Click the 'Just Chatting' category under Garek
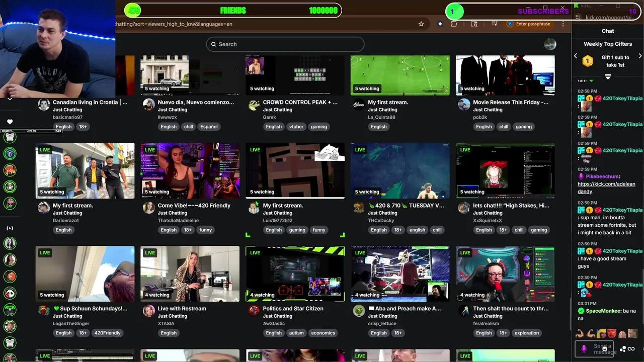644x362 pixels. [x=278, y=110]
